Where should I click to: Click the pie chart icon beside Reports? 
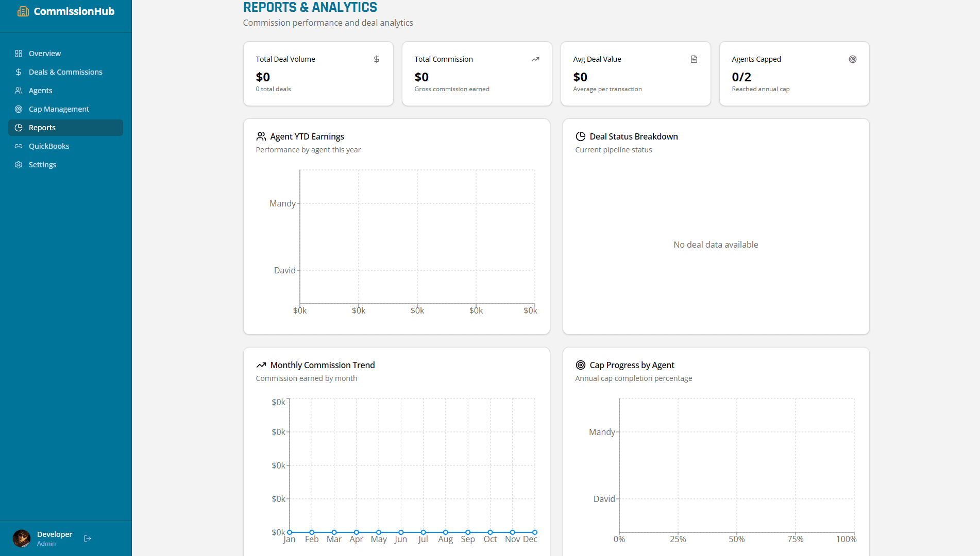tap(19, 128)
